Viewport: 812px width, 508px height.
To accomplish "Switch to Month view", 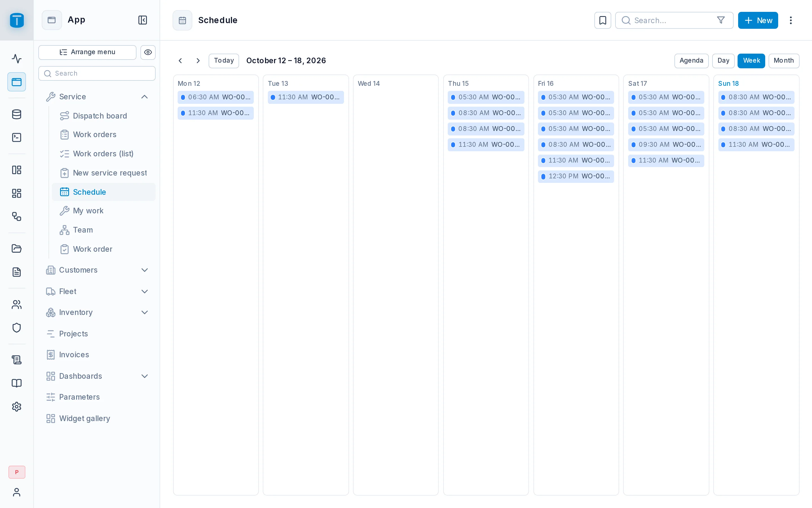I will (x=784, y=61).
